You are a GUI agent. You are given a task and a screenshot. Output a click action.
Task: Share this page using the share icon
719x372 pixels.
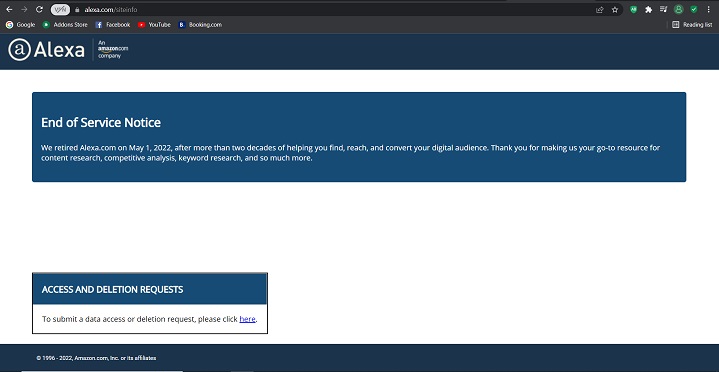pos(599,10)
